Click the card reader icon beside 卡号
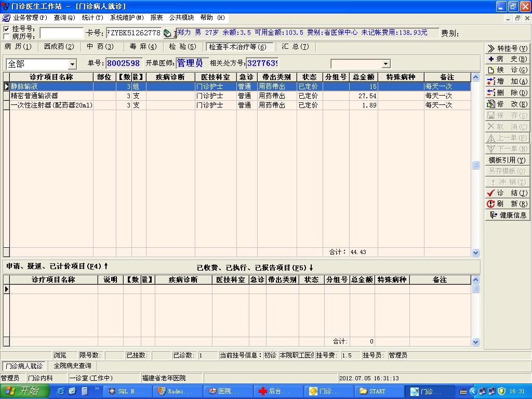This screenshot has height=399, width=532. pyautogui.click(x=168, y=33)
